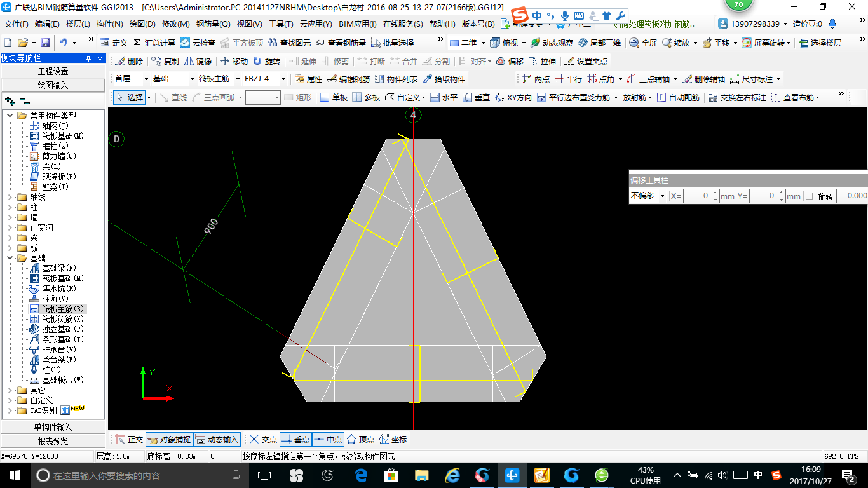Click 全屏 full screen zoom
868x488 pixels.
click(643, 43)
